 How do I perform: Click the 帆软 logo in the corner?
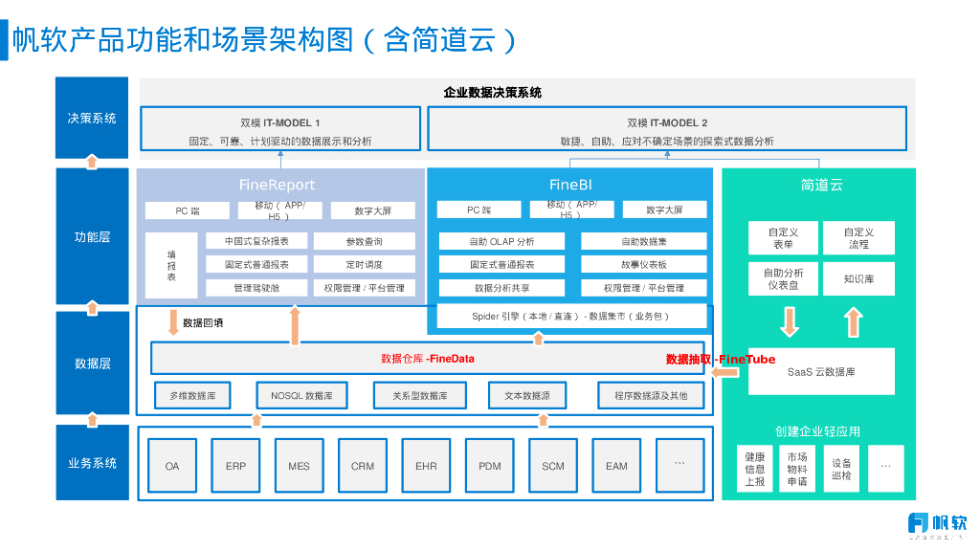(937, 525)
